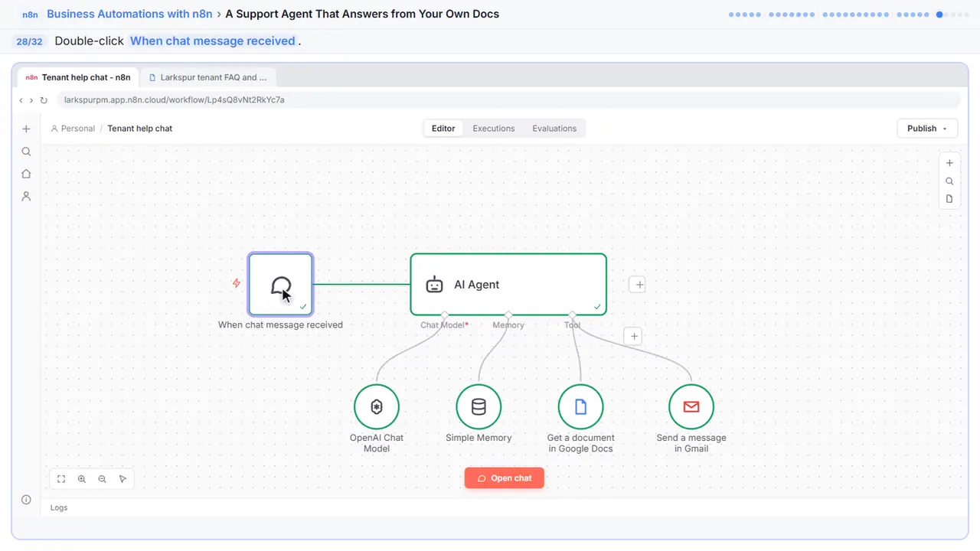Go forward in the browser
This screenshot has height=551, width=980.
[x=31, y=100]
